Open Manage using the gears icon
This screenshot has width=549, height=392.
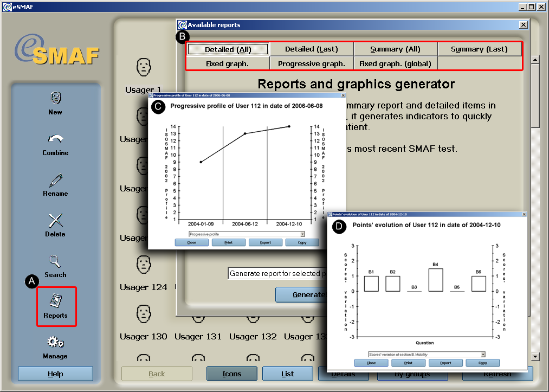56,342
